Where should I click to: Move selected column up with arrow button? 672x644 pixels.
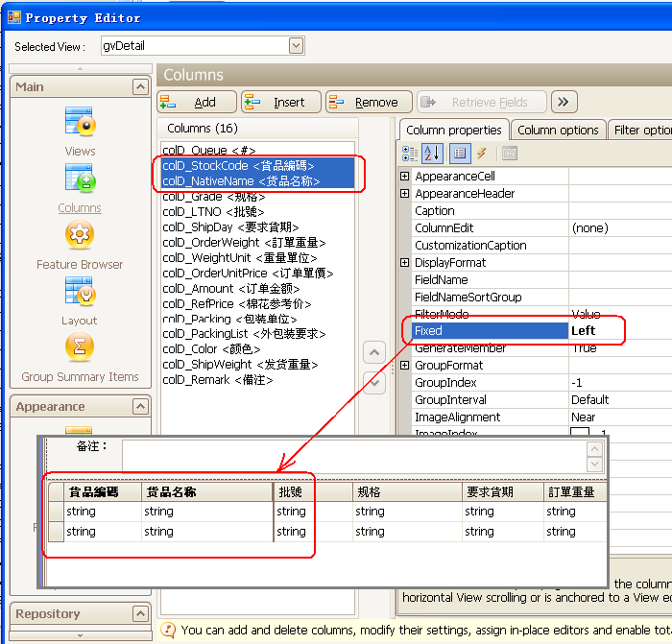(374, 353)
